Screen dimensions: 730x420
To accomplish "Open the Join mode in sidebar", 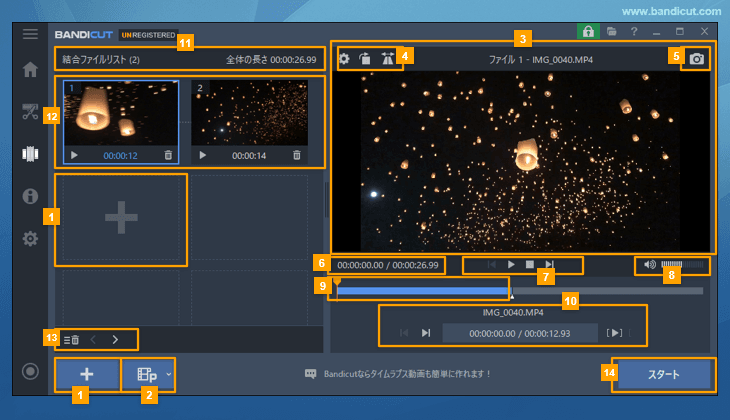I will click(x=30, y=154).
